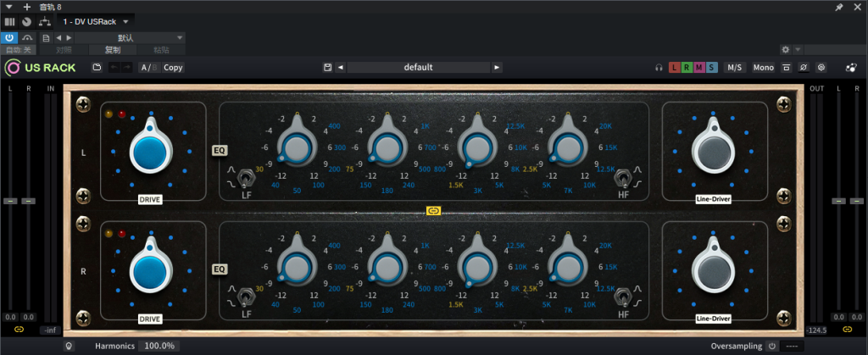Click the 对照 compare button
The width and height of the screenshot is (868, 355).
[x=64, y=50]
